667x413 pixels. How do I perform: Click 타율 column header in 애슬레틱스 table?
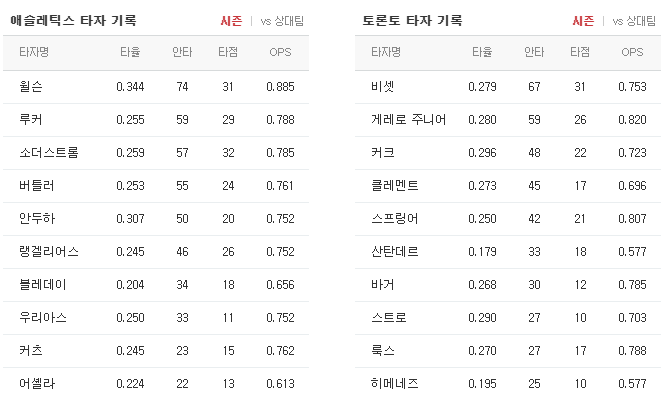coord(130,52)
